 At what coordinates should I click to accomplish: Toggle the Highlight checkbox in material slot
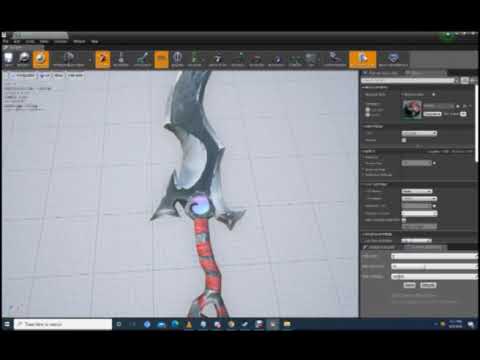(368, 110)
